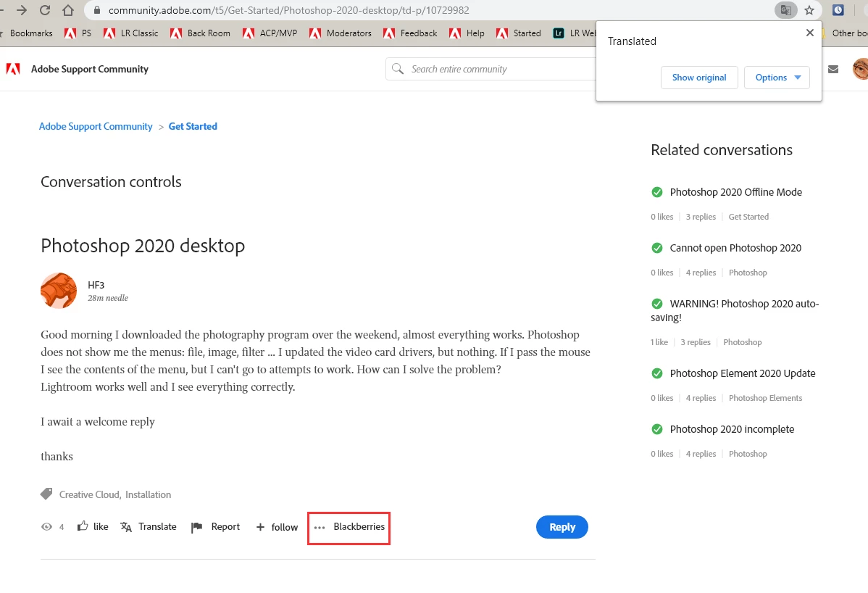Go to browser home page icon
This screenshot has width=868, height=593.
(67, 10)
